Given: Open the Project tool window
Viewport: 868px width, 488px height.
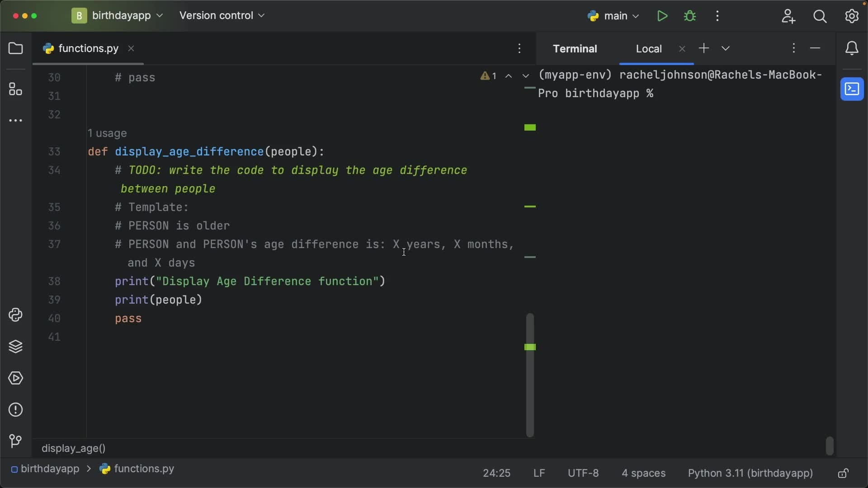Looking at the screenshot, I should pos(16,48).
